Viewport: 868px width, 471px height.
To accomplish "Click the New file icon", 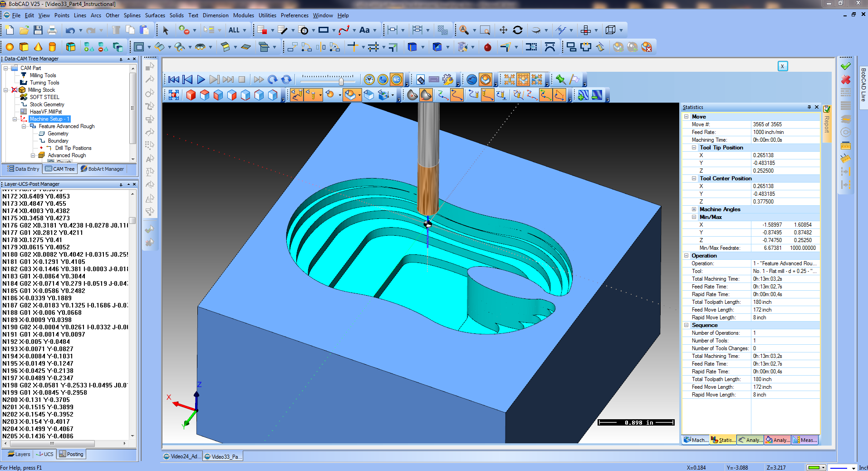I will tap(10, 30).
